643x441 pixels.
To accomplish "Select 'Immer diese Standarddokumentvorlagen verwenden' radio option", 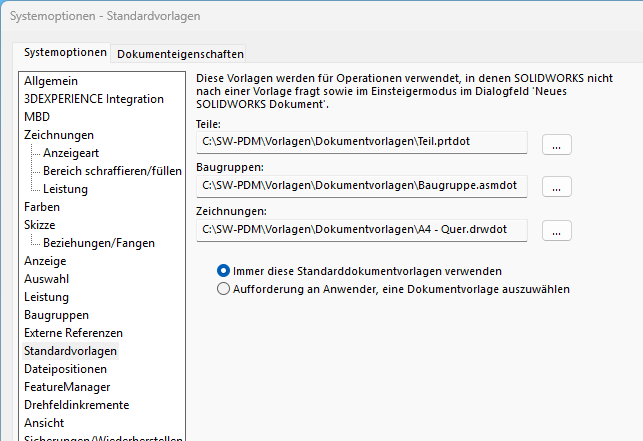I will (224, 271).
